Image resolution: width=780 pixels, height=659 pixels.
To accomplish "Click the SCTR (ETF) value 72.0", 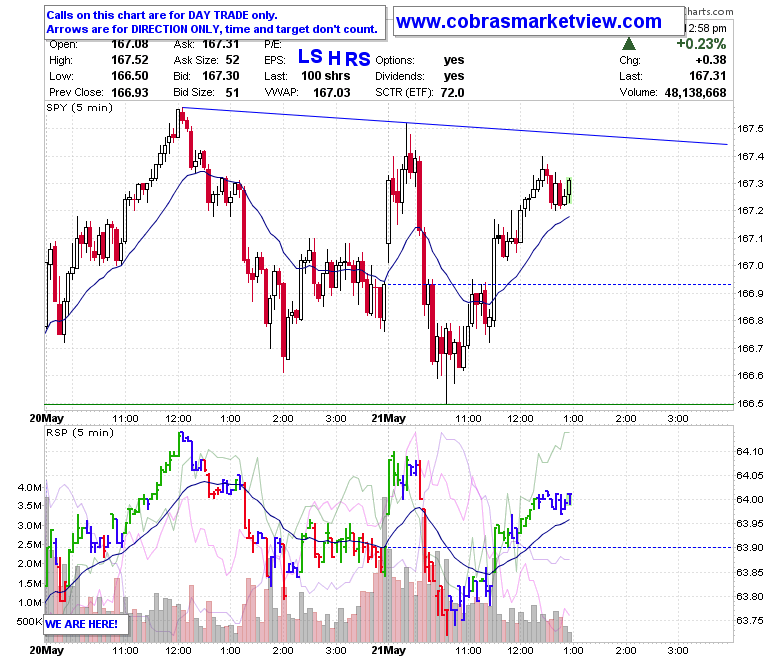I will point(452,93).
